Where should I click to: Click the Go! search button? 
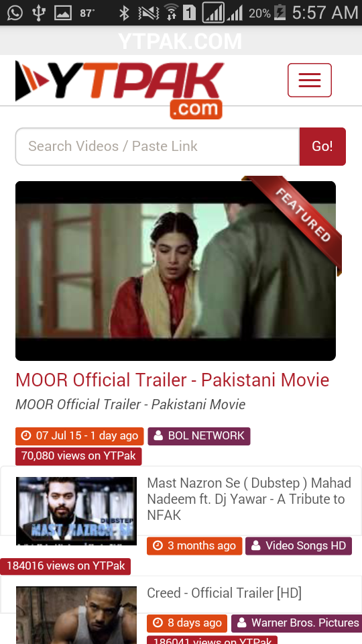(x=322, y=147)
